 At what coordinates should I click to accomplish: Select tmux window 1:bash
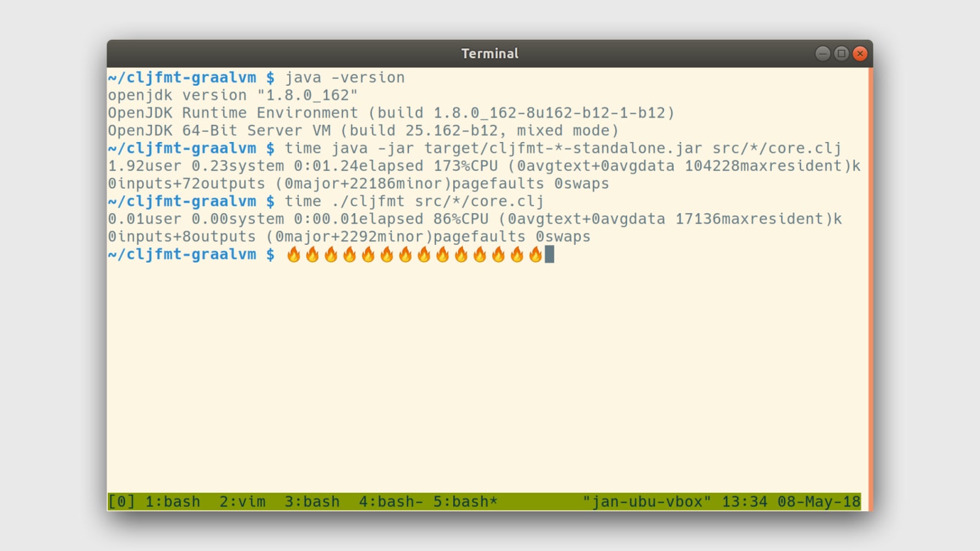pos(173,502)
